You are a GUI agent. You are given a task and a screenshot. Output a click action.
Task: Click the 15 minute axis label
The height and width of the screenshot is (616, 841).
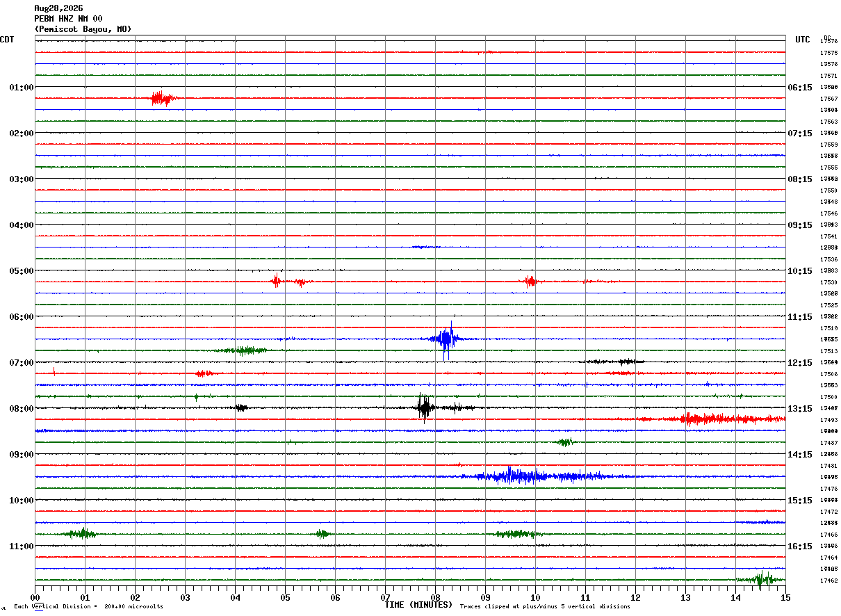coord(785,597)
